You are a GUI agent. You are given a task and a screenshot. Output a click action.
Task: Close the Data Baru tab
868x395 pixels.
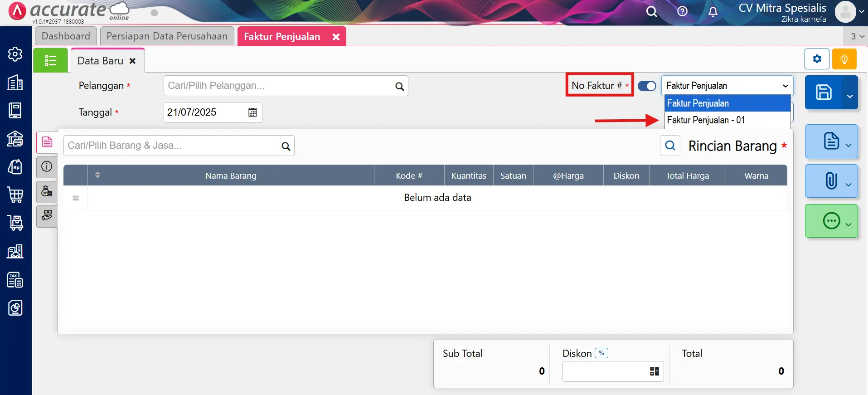(x=132, y=61)
